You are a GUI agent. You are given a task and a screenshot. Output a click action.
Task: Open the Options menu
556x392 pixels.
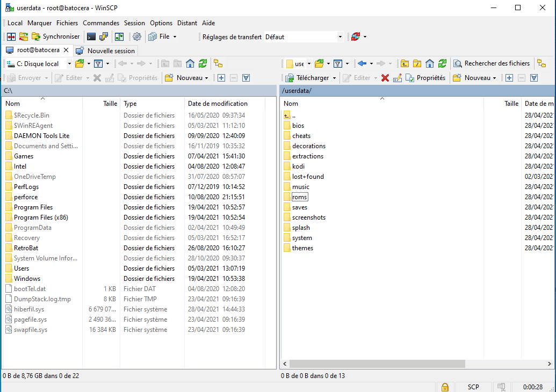pos(161,23)
